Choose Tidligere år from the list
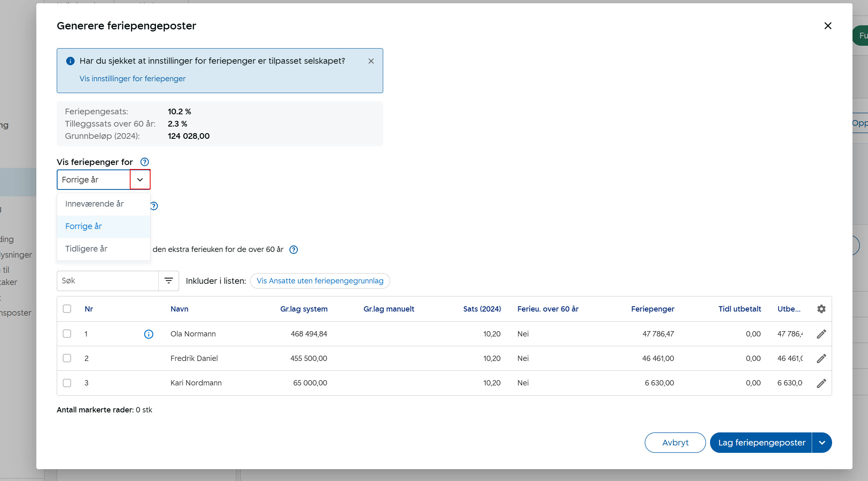The height and width of the screenshot is (481, 868). click(x=86, y=249)
